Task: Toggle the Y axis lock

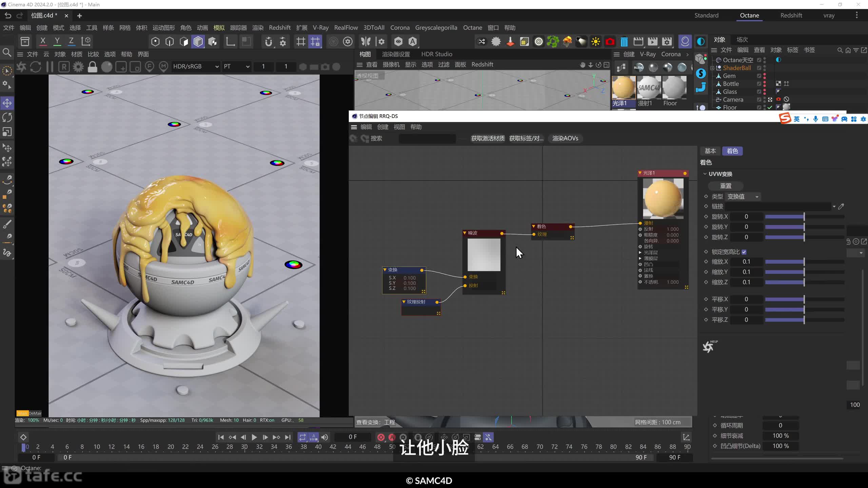Action: point(57,41)
